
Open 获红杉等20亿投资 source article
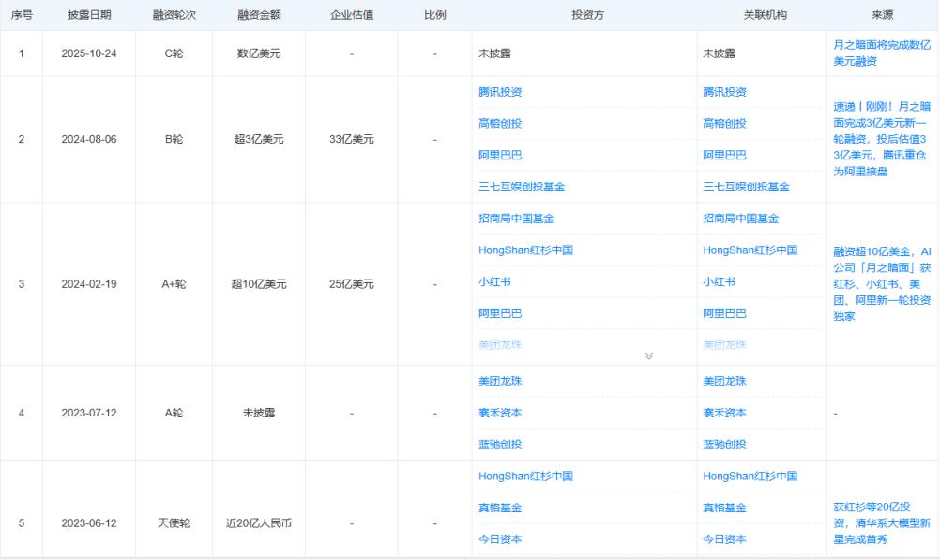click(878, 523)
